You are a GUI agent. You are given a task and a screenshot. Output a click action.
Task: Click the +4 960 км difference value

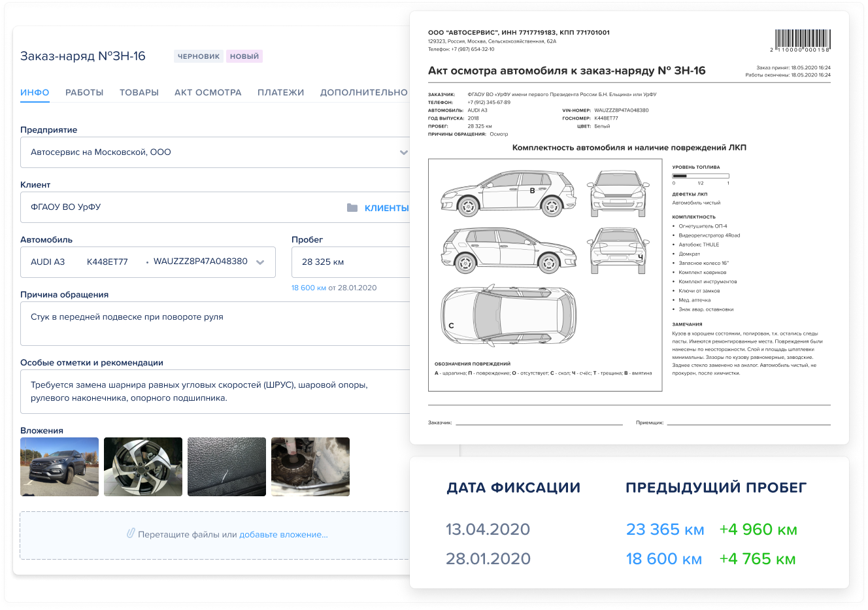tap(758, 530)
